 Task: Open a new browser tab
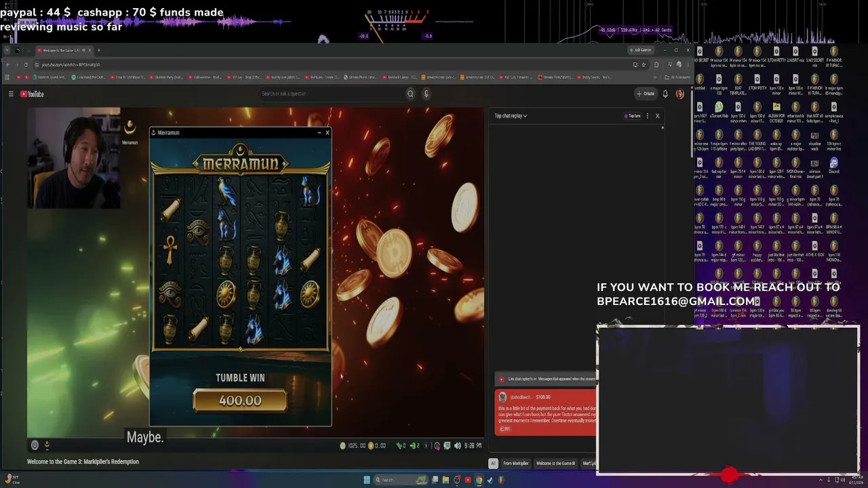coord(98,50)
